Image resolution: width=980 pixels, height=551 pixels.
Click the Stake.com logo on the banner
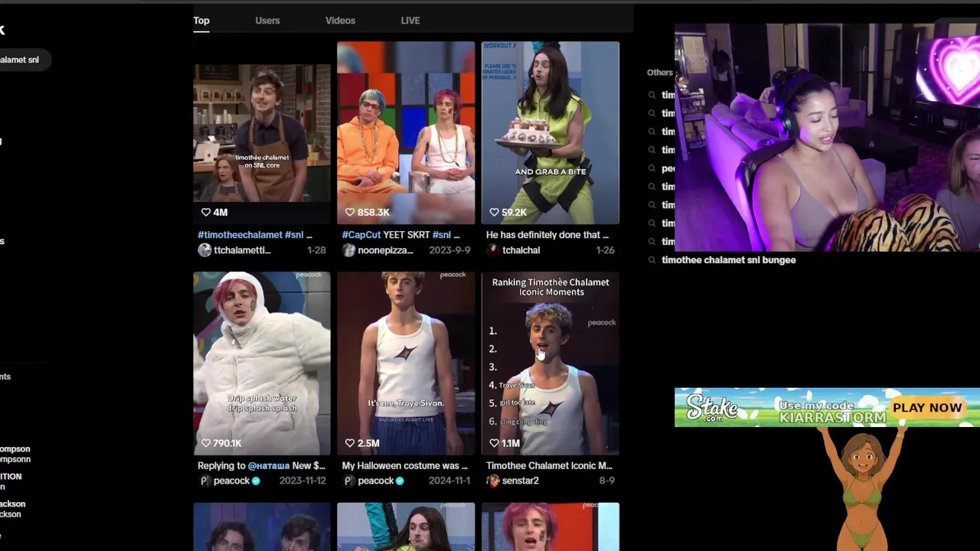click(712, 408)
